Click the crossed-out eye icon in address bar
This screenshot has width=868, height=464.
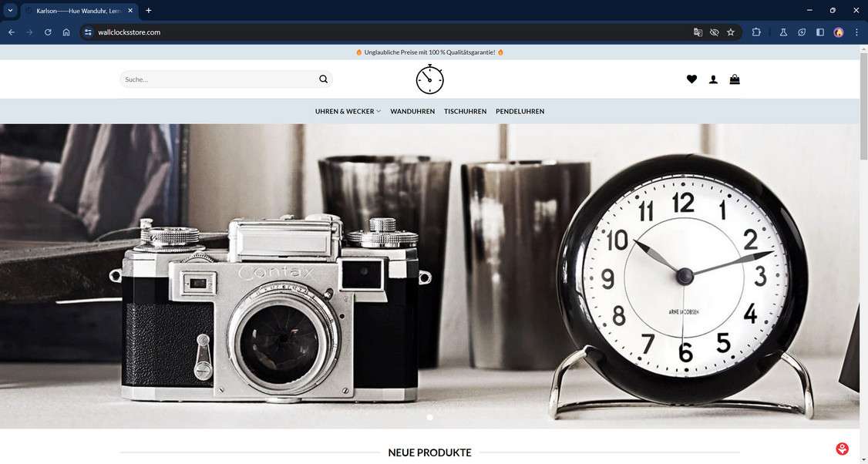714,32
